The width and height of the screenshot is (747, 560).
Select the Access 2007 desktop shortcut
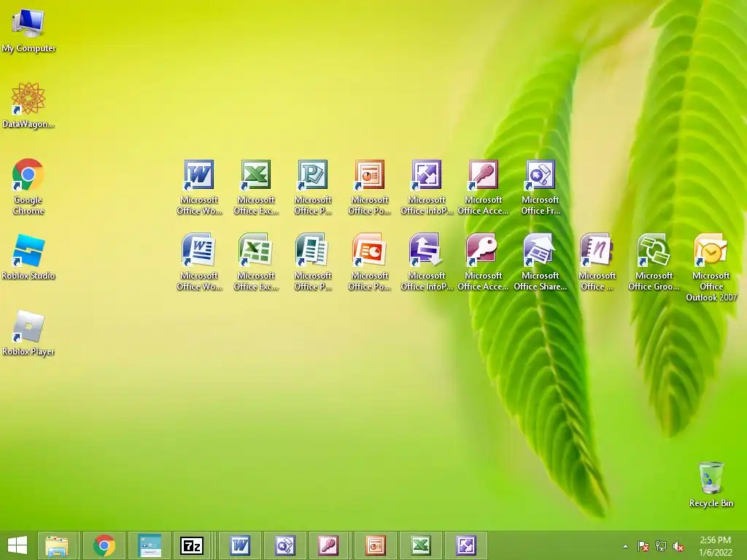pyautogui.click(x=484, y=262)
